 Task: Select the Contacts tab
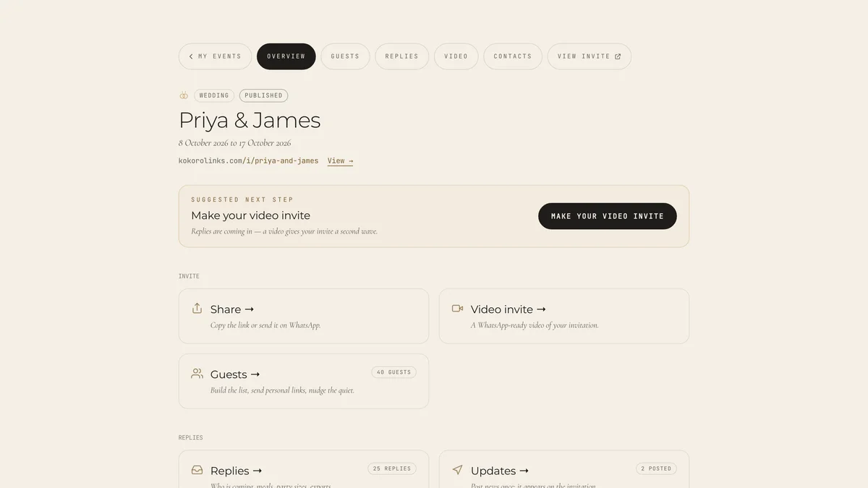512,56
